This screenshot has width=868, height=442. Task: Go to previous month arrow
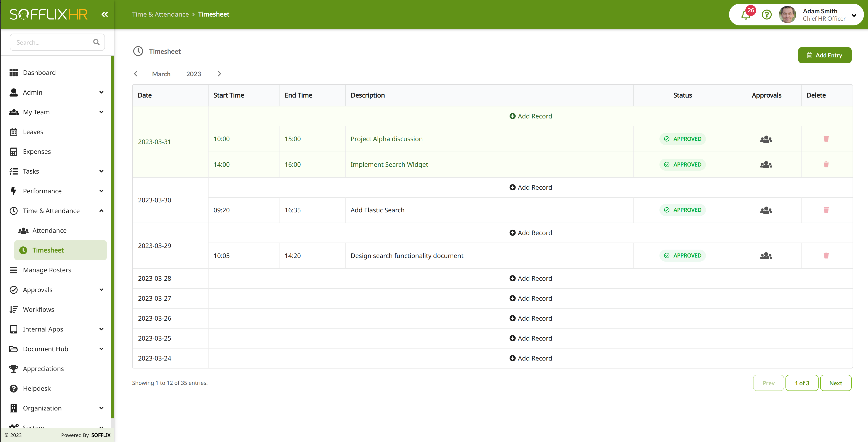pos(136,74)
